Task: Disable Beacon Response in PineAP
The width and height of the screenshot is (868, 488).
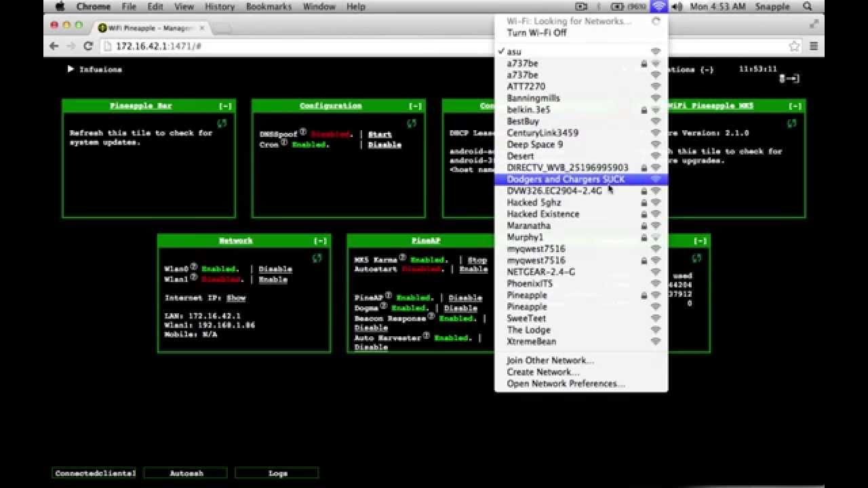Action: (x=371, y=328)
